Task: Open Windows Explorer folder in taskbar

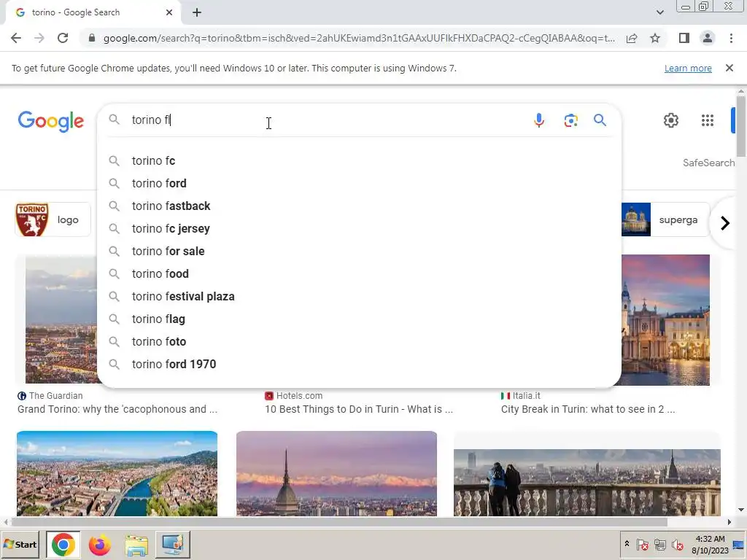Action: coord(136,544)
